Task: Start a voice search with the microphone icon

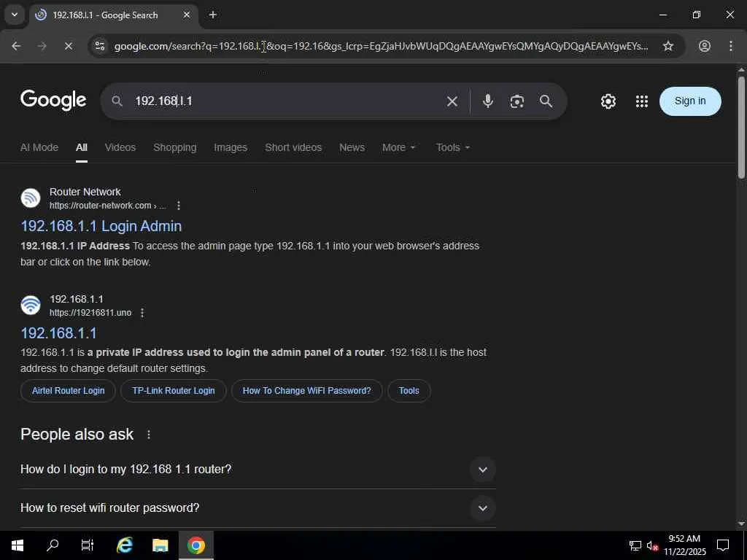Action: [487, 101]
